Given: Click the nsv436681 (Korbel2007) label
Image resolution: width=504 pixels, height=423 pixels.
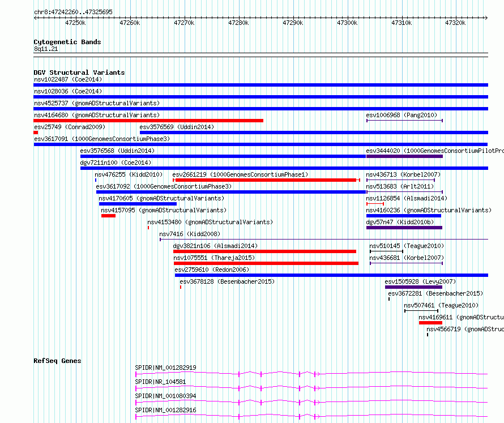Looking at the screenshot, I should [407, 258].
